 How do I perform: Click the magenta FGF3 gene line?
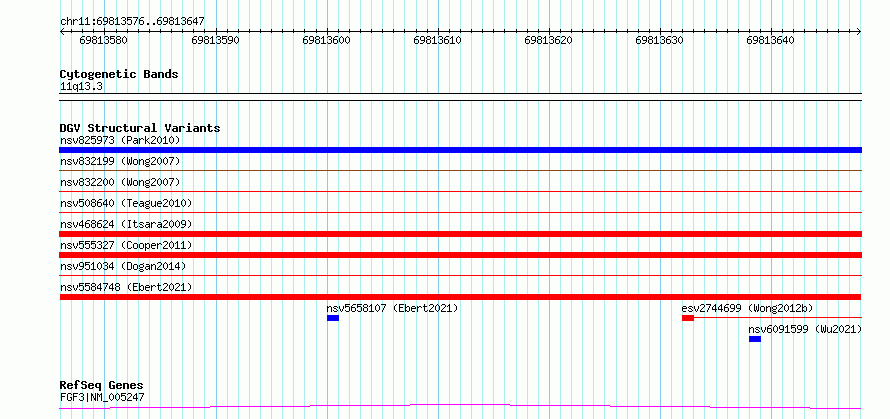460,407
